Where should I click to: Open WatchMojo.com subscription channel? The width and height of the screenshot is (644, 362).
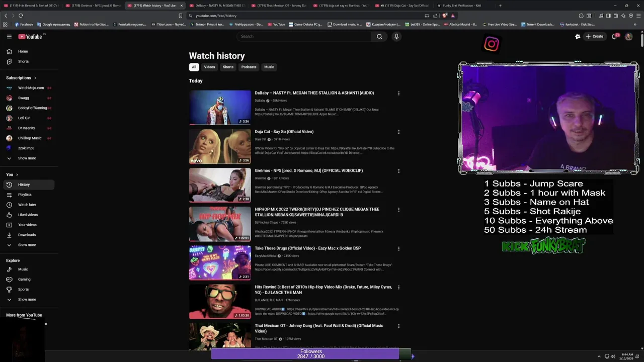(28, 88)
